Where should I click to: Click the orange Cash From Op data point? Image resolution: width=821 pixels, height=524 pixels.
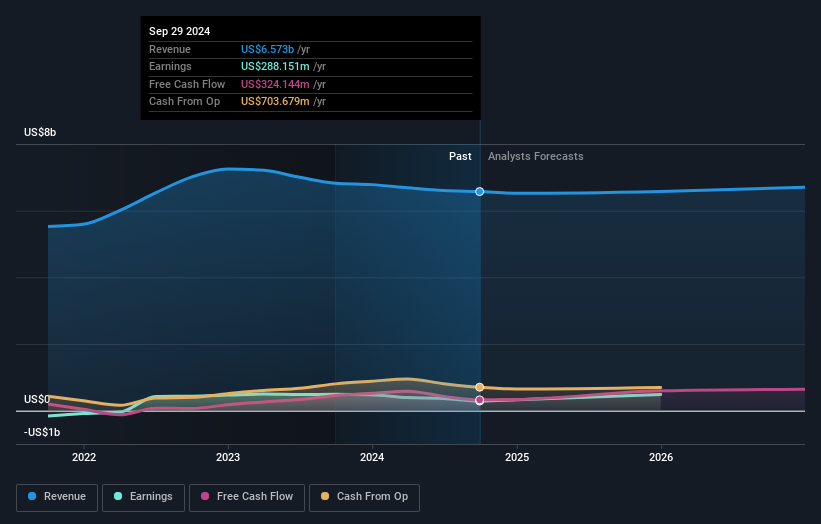(x=480, y=387)
